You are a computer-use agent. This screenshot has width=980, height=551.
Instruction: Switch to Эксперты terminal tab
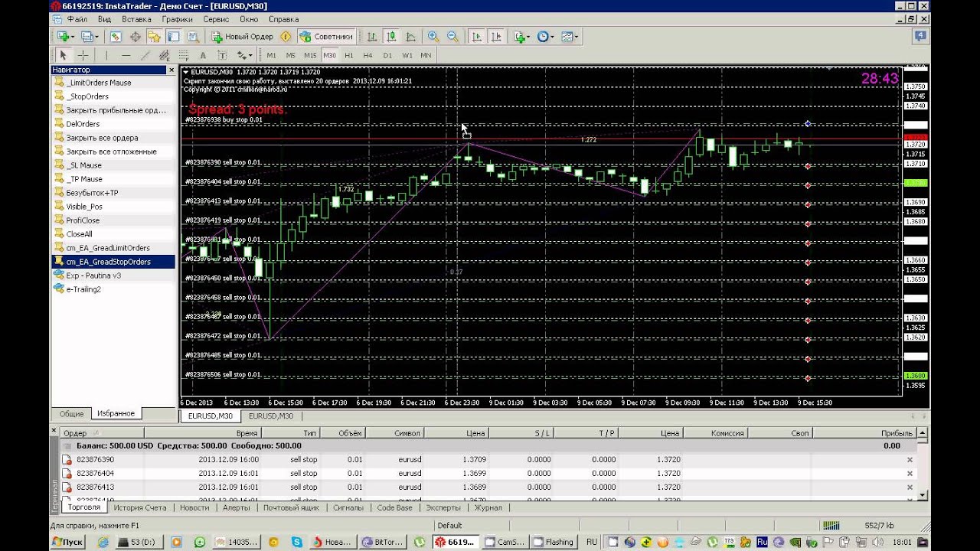click(443, 507)
